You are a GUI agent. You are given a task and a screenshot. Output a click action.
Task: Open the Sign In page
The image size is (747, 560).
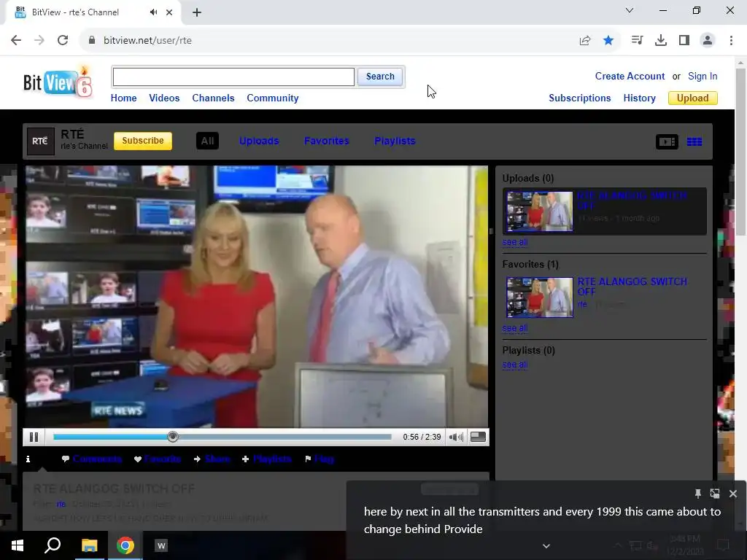[703, 76]
